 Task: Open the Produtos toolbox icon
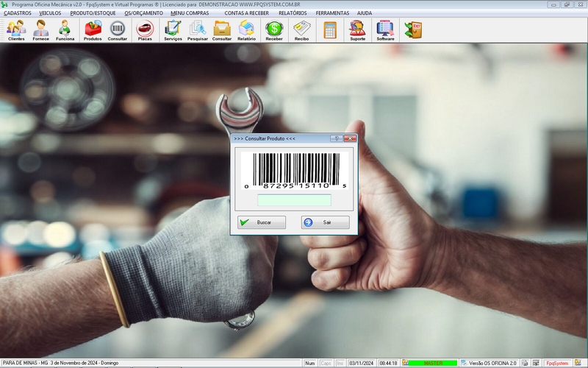tap(93, 30)
